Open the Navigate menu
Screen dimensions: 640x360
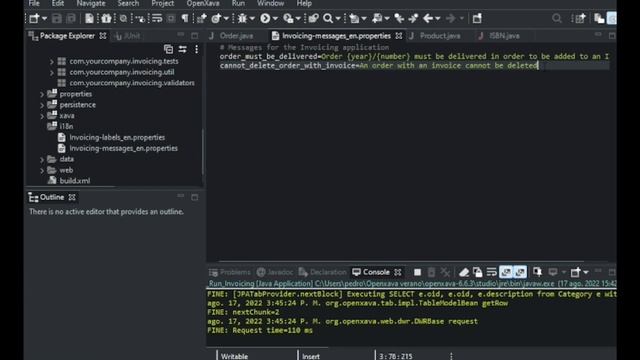tap(91, 4)
